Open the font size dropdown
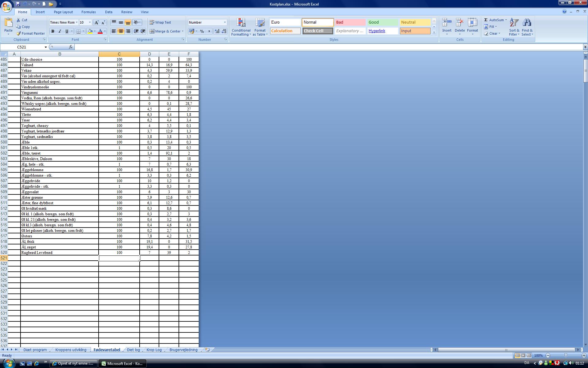 90,22
